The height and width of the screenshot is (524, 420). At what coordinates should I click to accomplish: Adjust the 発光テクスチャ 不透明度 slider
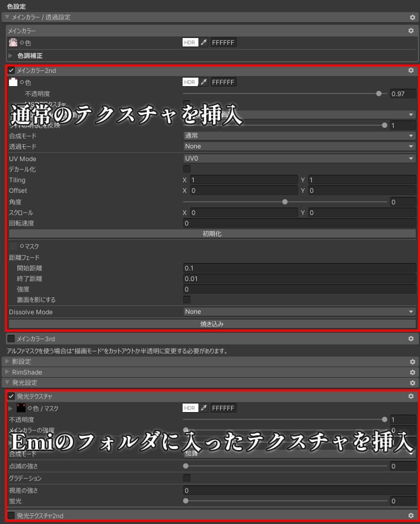tap(285, 419)
